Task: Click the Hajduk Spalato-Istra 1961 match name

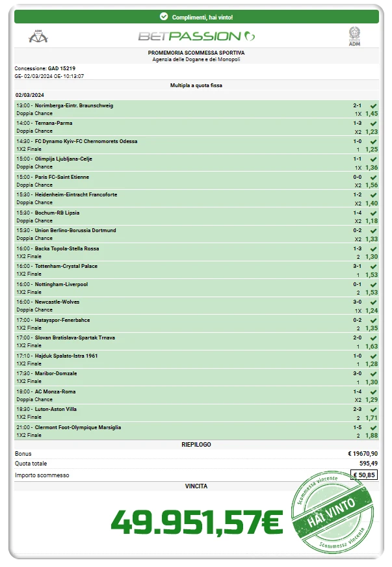Action: click(x=66, y=356)
